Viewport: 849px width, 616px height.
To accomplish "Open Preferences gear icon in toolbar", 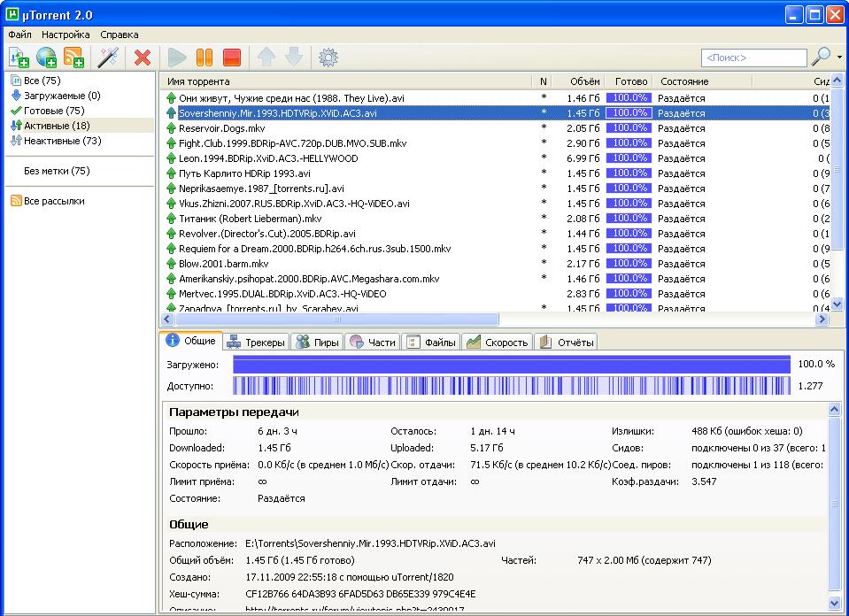I will tap(328, 58).
